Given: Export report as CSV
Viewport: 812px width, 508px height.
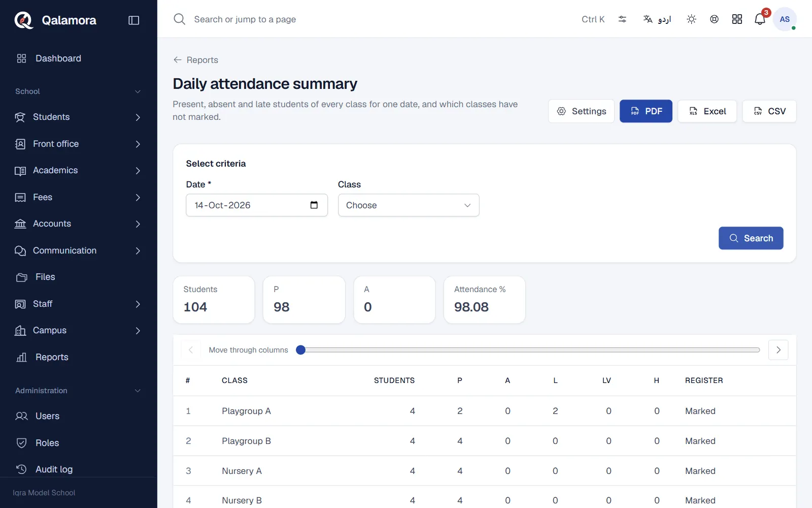Looking at the screenshot, I should pos(769,111).
